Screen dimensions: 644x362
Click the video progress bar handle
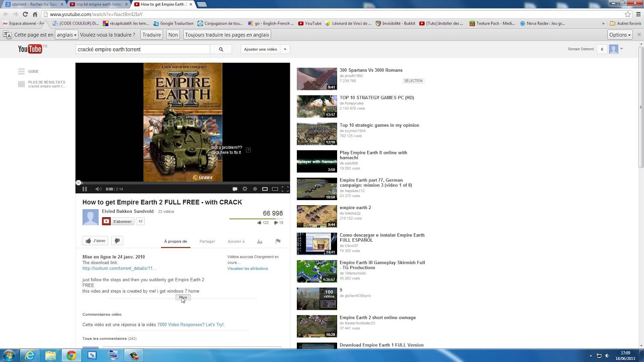(78, 183)
